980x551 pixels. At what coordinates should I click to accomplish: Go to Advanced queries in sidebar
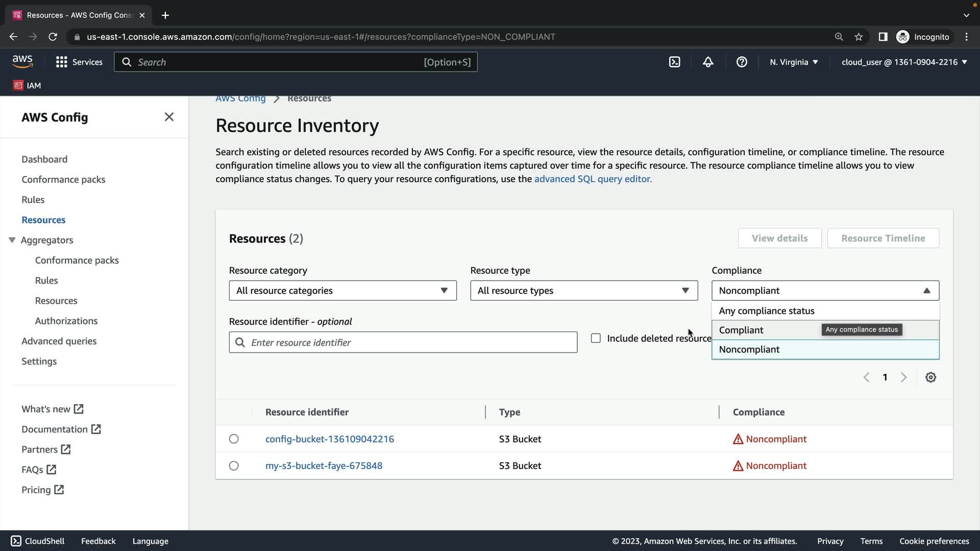(x=59, y=341)
